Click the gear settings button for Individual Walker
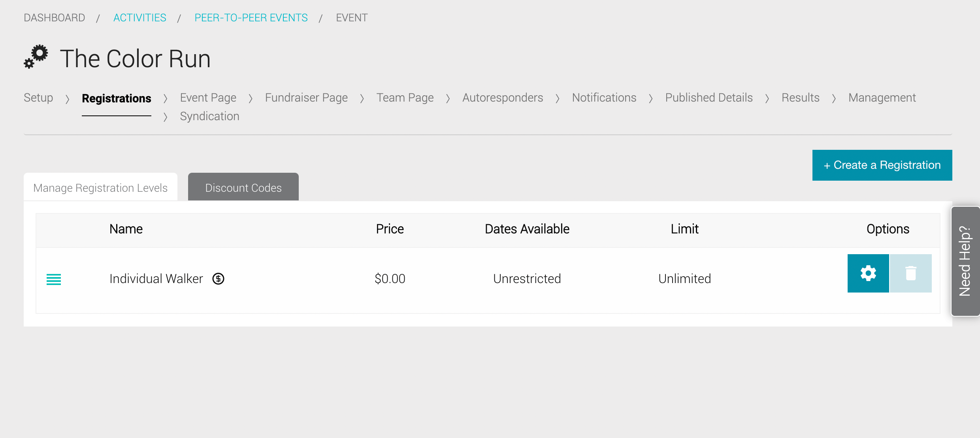The width and height of the screenshot is (980, 438). 868,273
